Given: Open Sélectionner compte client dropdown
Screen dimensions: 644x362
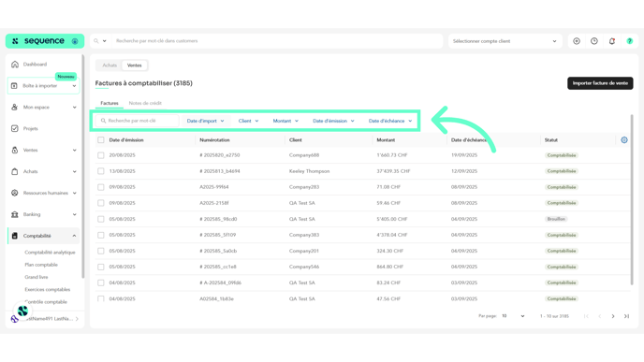Looking at the screenshot, I should (x=505, y=41).
